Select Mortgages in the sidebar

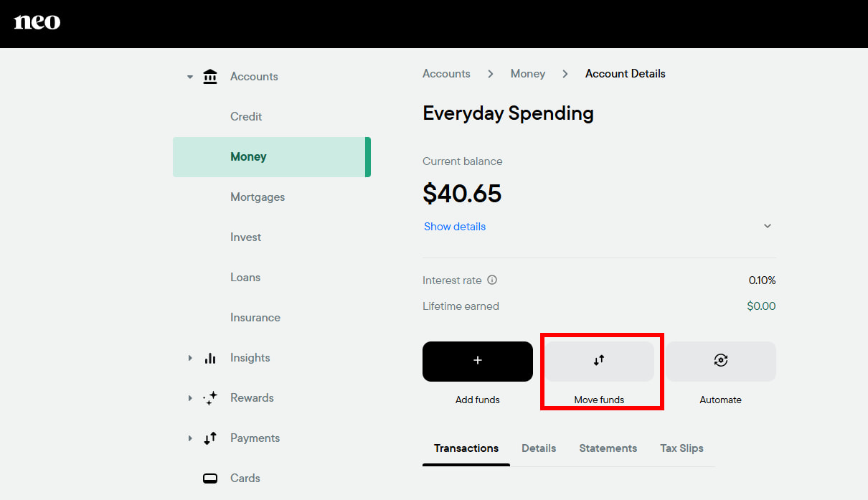click(x=257, y=197)
